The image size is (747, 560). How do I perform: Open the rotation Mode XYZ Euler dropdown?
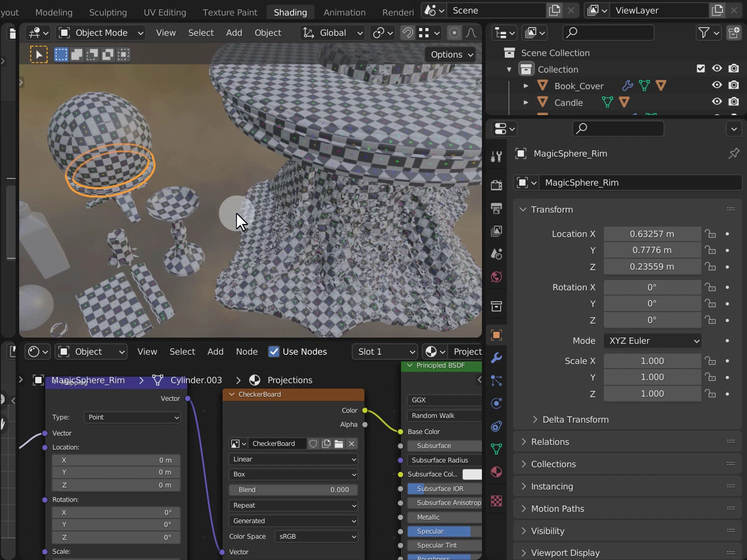tap(652, 341)
